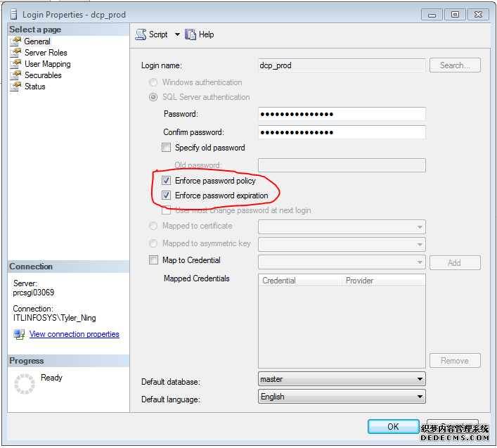Click the Credential column header
Viewport: 497px width, 448px height.
point(299,281)
